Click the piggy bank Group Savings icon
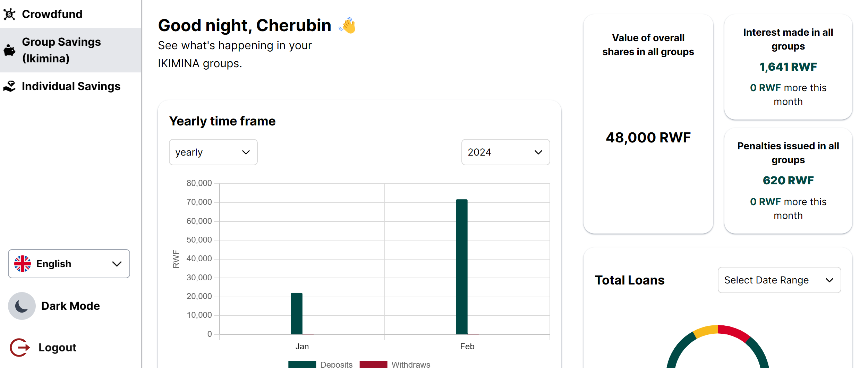Image resolution: width=868 pixels, height=368 pixels. pyautogui.click(x=9, y=50)
